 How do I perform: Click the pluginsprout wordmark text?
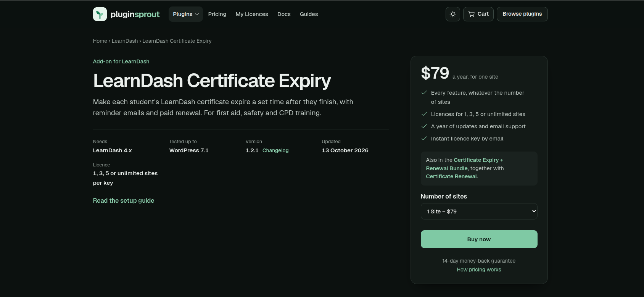pyautogui.click(x=135, y=14)
